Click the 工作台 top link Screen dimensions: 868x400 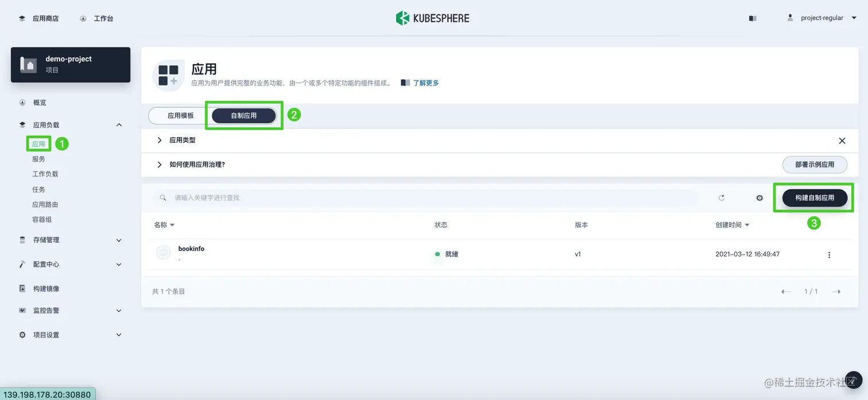click(103, 18)
